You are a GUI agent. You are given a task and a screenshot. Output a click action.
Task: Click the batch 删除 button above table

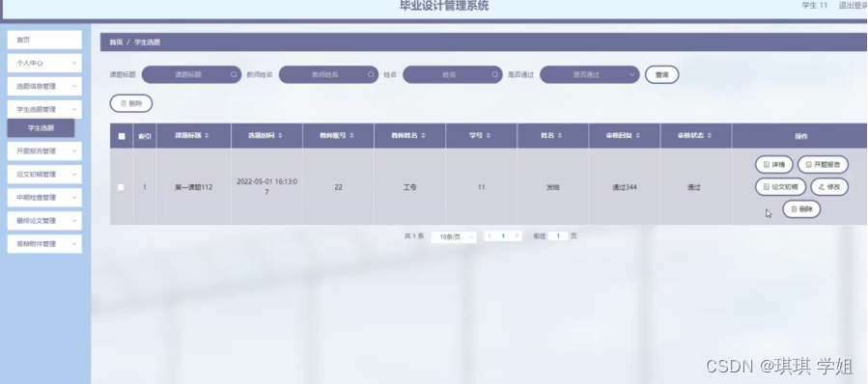[x=131, y=103]
